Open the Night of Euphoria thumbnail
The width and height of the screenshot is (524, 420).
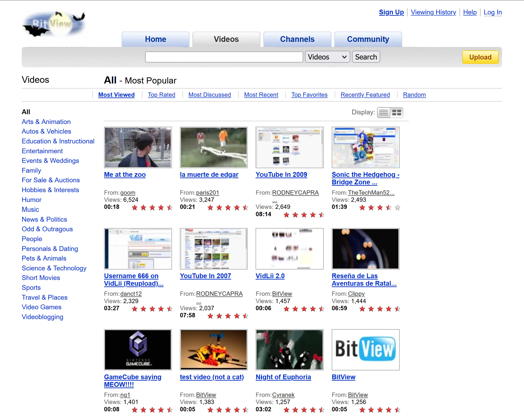(x=289, y=350)
